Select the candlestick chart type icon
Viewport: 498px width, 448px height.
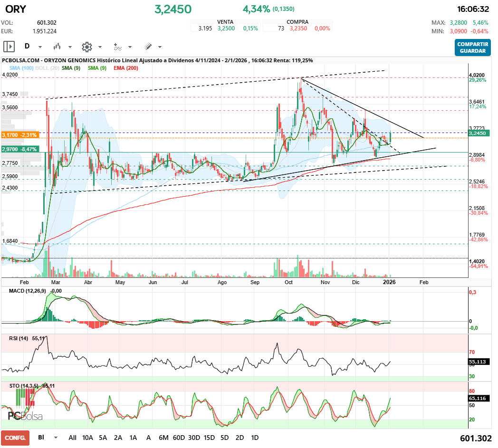click(x=58, y=47)
